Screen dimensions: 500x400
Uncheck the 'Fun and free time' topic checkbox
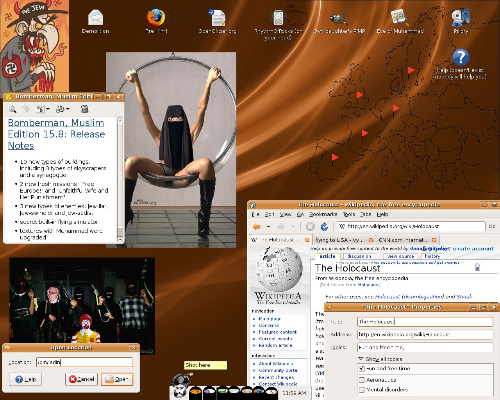coord(362,368)
